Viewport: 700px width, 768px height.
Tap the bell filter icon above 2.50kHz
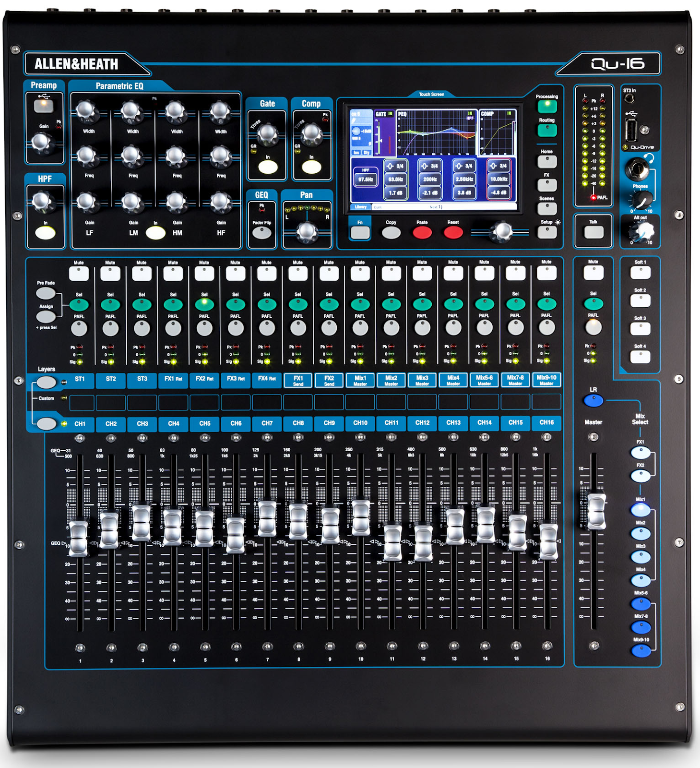[x=459, y=166]
